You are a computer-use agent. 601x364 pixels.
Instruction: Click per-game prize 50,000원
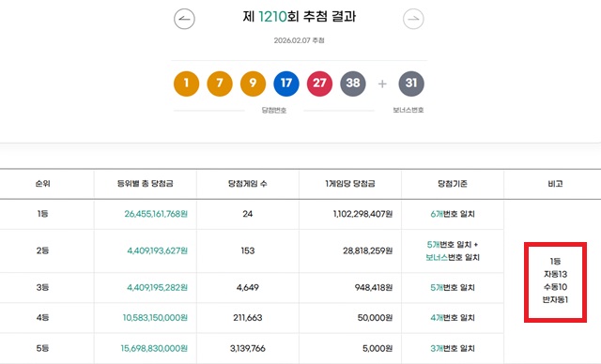coord(376,318)
